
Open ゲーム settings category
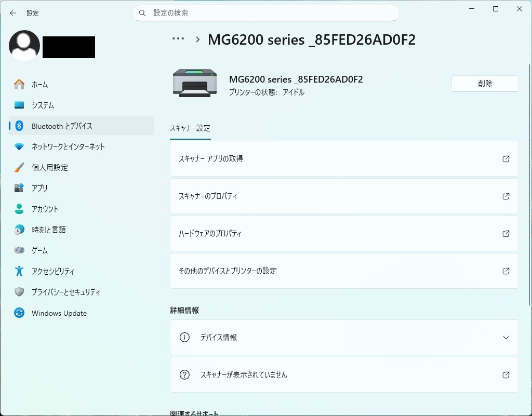click(x=82, y=250)
